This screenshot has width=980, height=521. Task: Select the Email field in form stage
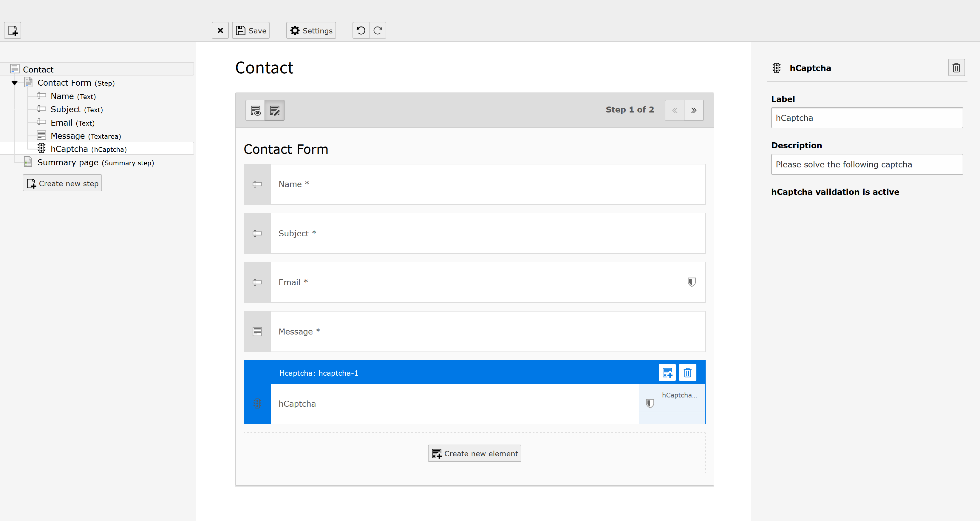coord(474,282)
